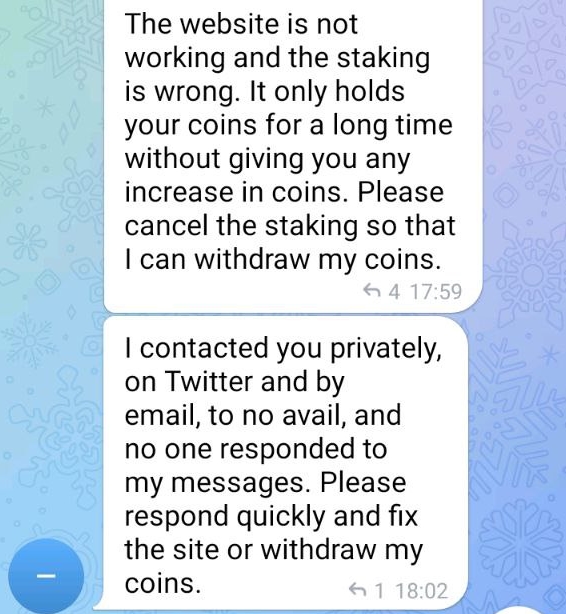Click the line "working and the staking"
Screen dimensions: 566x614
277,58
